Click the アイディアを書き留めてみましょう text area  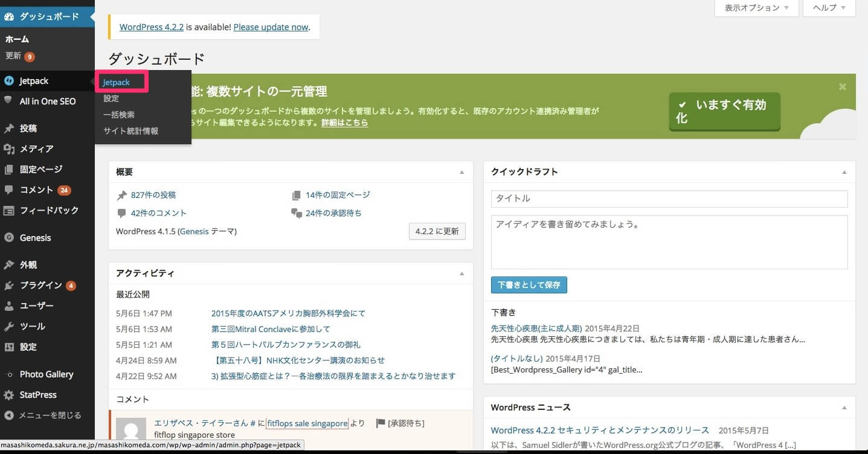(x=669, y=242)
